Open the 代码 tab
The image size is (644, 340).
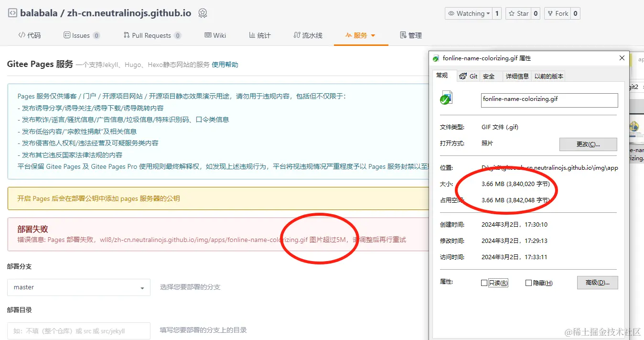30,35
